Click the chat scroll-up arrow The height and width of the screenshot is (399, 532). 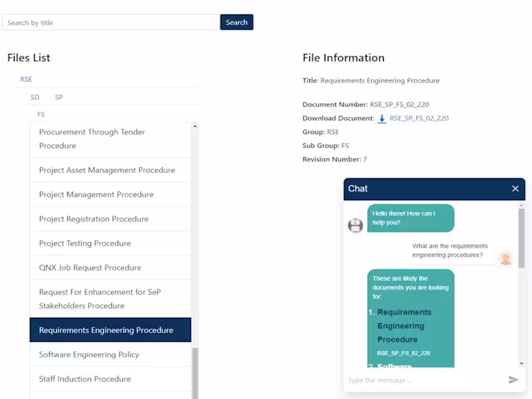coord(521,205)
